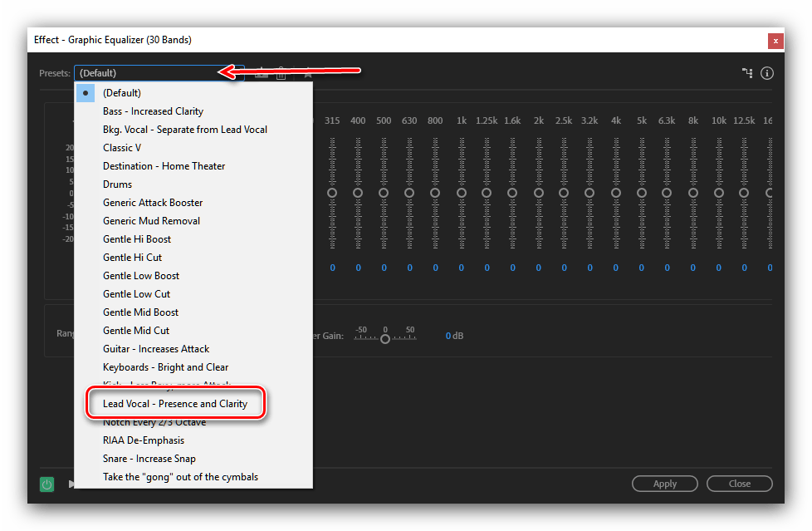Select Gentle Mid Cut preset
The height and width of the screenshot is (531, 812).
pyautogui.click(x=194, y=331)
